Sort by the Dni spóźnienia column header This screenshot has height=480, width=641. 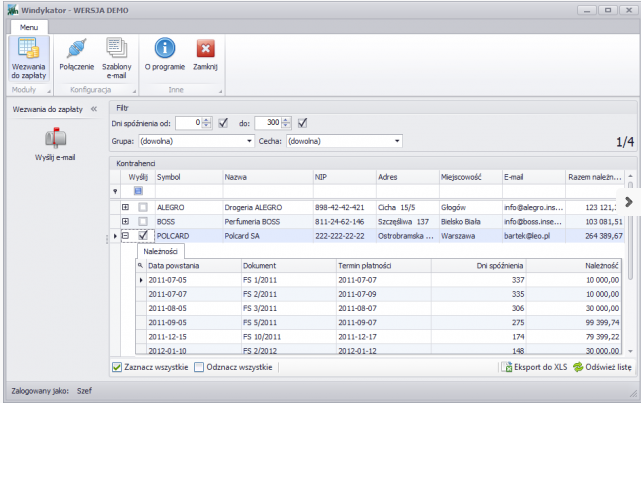click(x=479, y=266)
